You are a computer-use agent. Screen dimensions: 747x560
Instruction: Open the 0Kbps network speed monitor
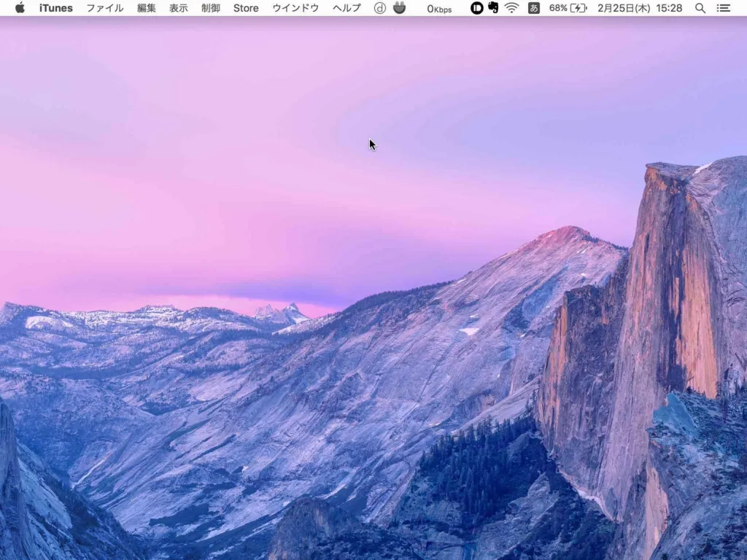tap(439, 9)
